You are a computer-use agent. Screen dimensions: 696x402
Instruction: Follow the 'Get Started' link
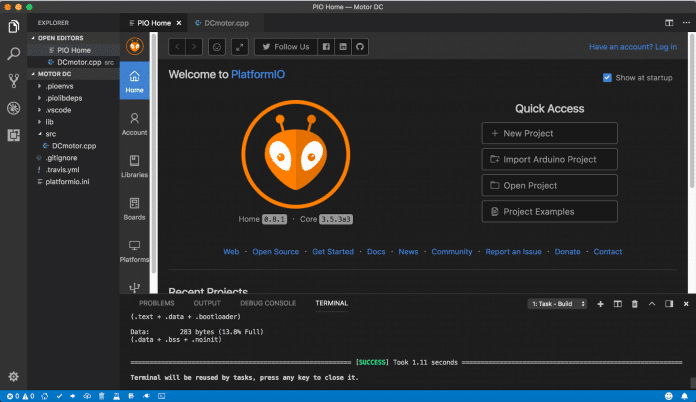coord(332,252)
